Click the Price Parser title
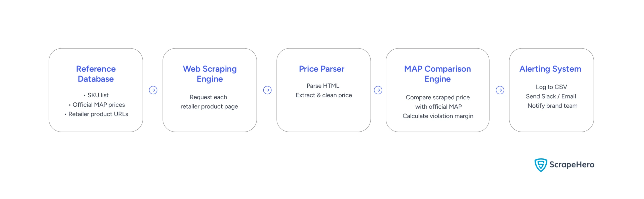This screenshot has width=644, height=199. [321, 69]
